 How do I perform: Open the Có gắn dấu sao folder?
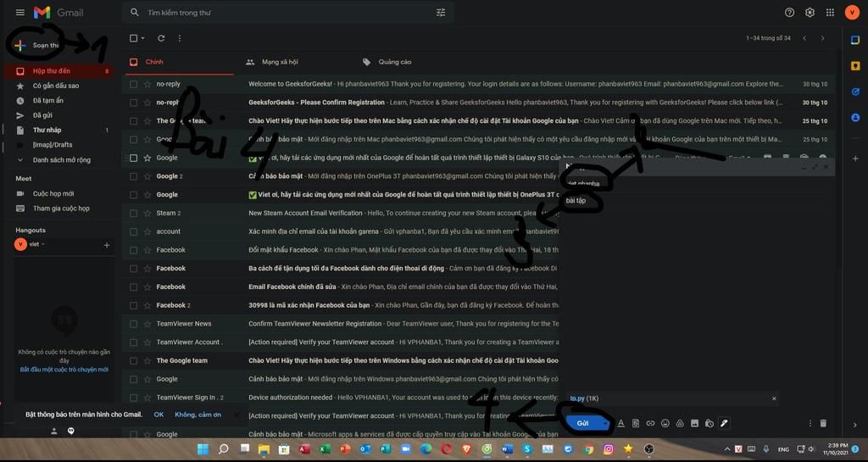click(x=58, y=86)
